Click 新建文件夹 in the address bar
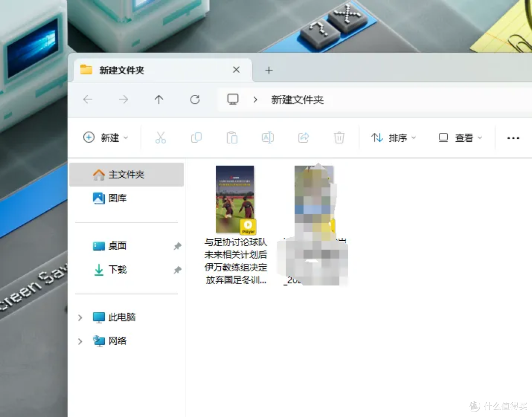 coord(297,99)
